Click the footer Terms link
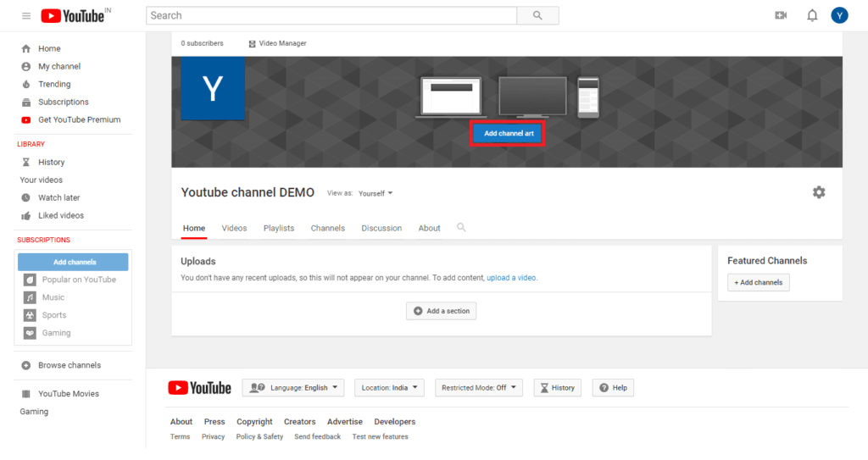Viewport: 868px width, 460px height. click(180, 437)
